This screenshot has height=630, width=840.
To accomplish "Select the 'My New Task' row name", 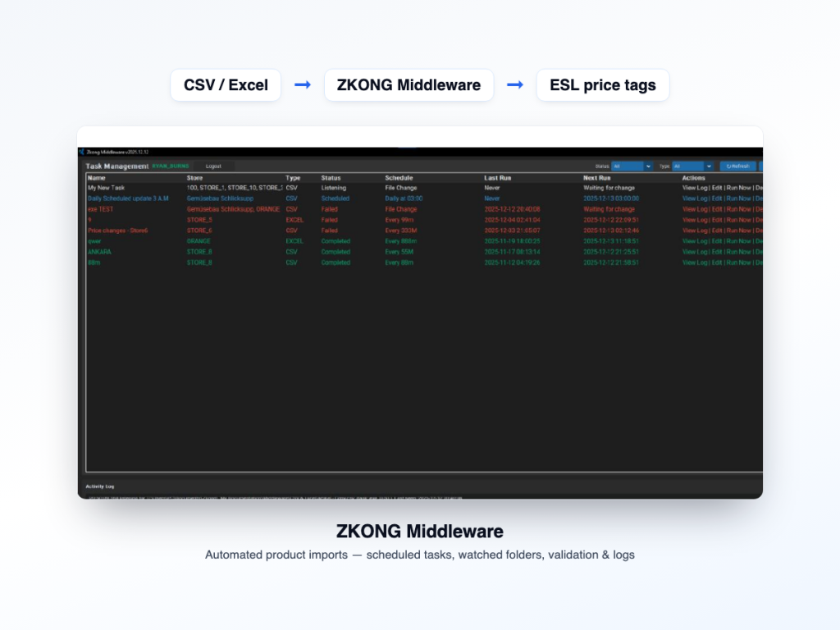I will click(106, 188).
